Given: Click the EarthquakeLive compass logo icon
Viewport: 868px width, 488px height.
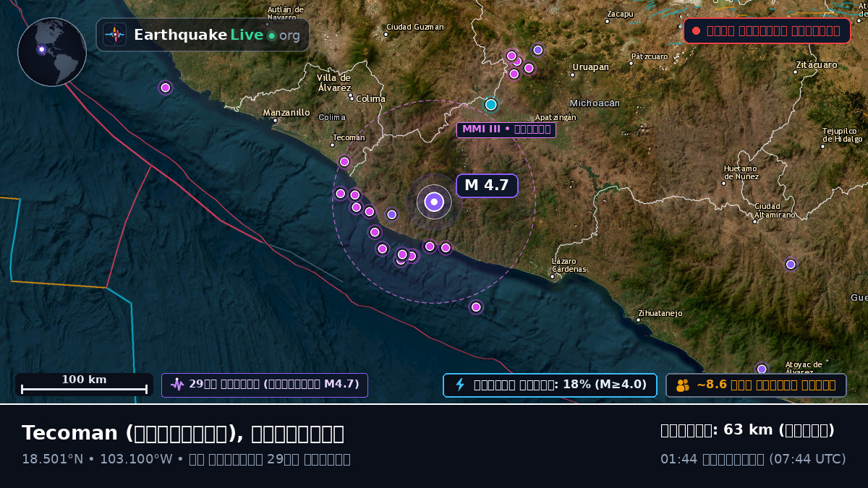Looking at the screenshot, I should pos(115,35).
